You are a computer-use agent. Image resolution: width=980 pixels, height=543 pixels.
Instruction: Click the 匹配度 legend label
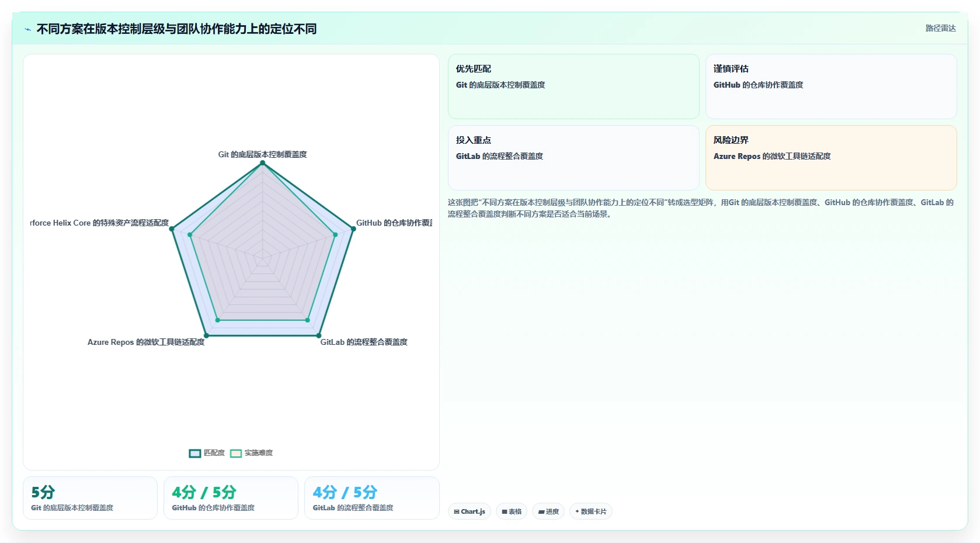point(214,453)
